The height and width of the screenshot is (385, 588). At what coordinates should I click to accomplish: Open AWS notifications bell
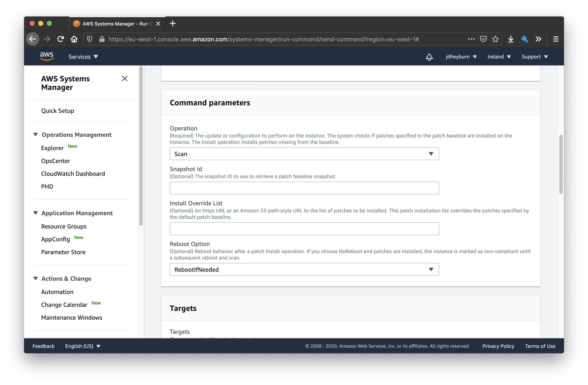[x=429, y=57]
